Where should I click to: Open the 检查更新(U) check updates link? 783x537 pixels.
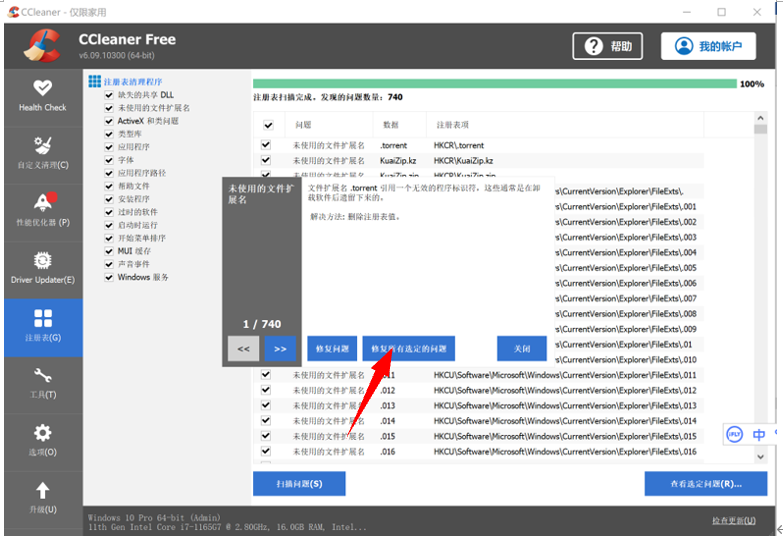pyautogui.click(x=734, y=521)
